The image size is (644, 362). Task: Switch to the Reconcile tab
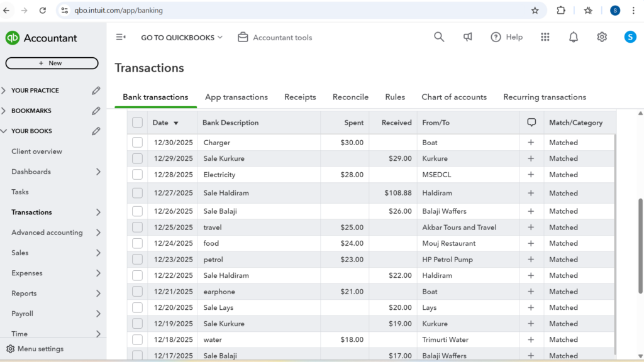[350, 97]
